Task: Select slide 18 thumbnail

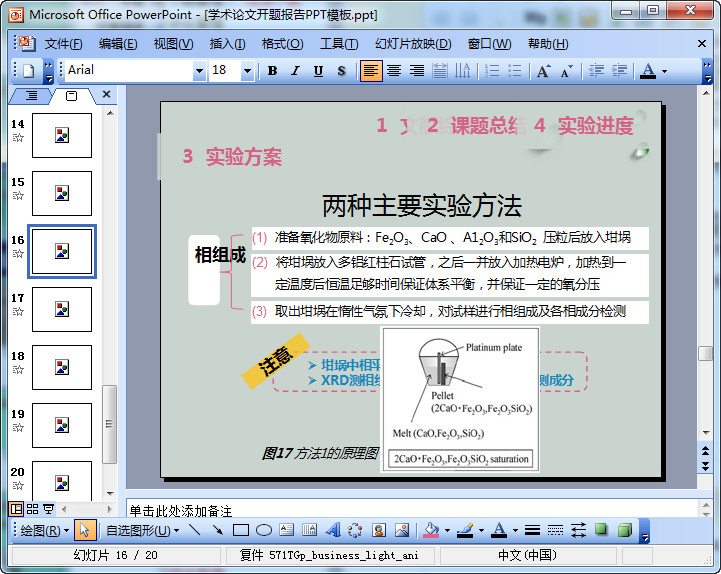Action: [x=62, y=367]
